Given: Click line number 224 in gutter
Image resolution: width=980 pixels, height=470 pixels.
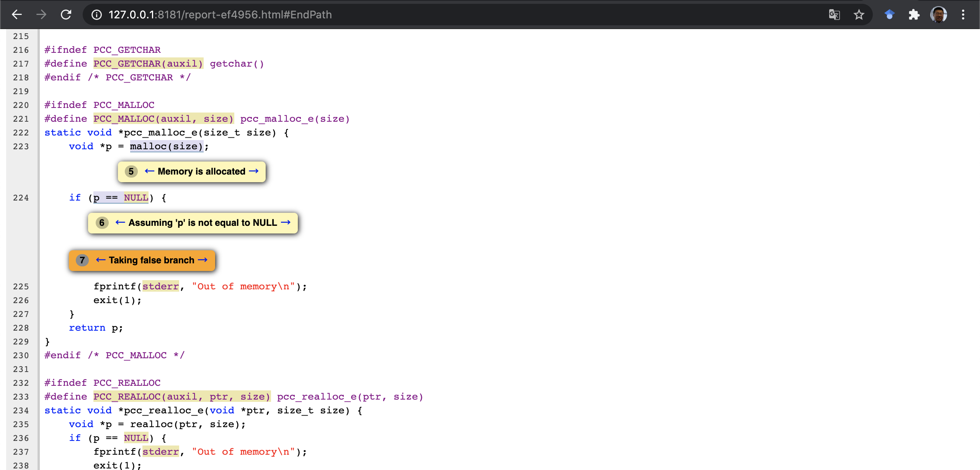Looking at the screenshot, I should (21, 198).
